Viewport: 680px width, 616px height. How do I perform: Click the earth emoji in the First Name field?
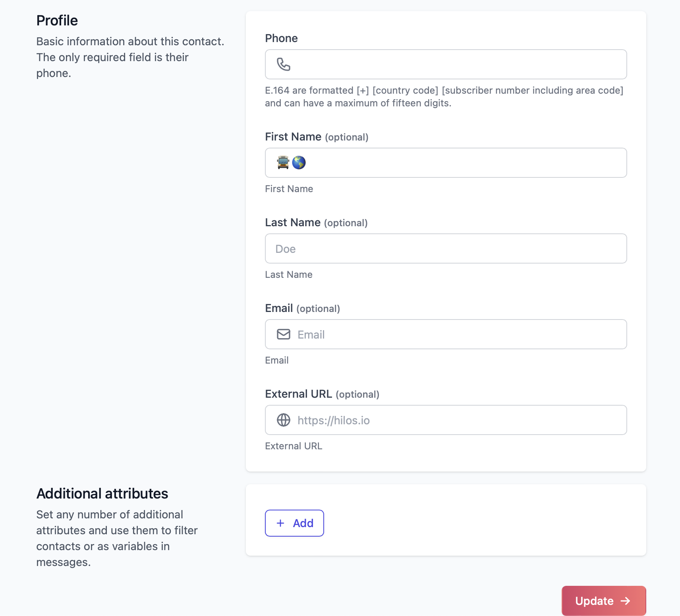(x=299, y=162)
